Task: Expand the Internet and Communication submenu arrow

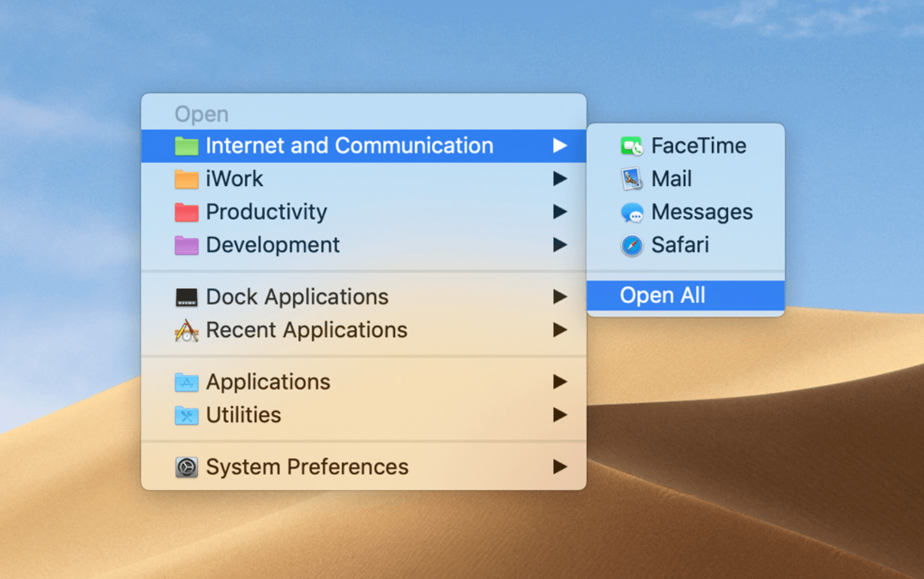Action: [560, 146]
